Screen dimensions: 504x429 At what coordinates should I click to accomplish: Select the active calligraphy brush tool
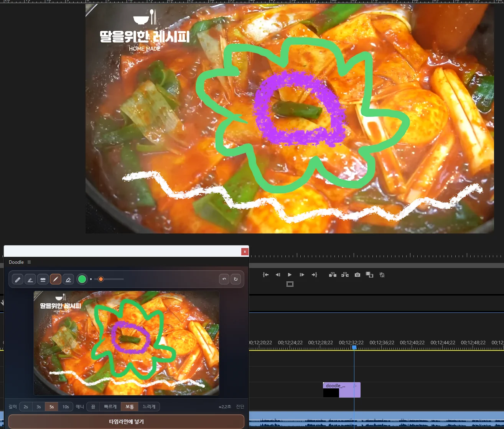(x=56, y=279)
